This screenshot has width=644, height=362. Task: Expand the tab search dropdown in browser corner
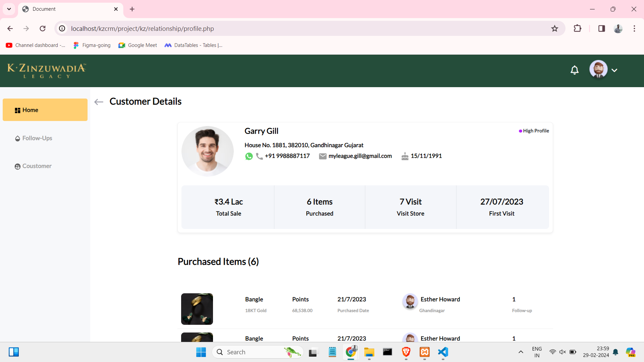pos(9,9)
